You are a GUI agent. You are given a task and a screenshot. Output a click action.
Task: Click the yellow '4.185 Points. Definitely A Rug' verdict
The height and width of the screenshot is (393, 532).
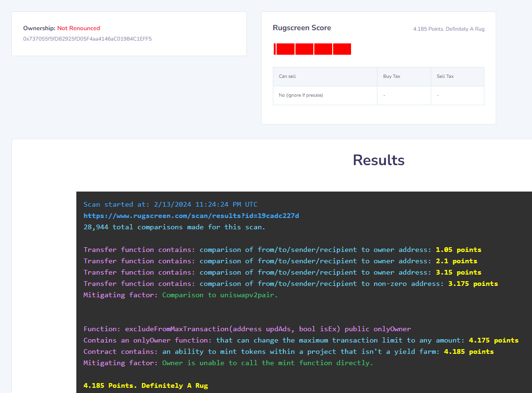146,385
